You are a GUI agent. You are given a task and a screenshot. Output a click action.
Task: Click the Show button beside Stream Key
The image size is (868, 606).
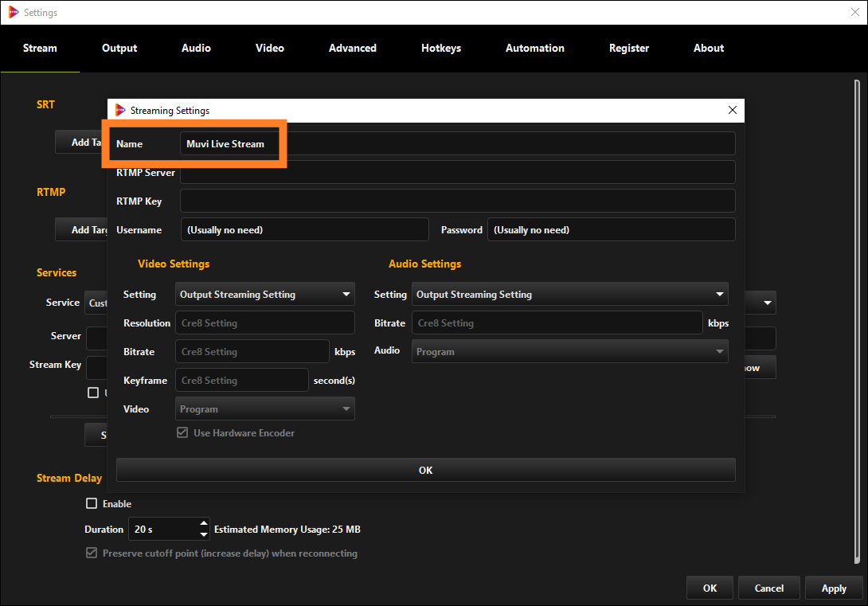point(760,367)
